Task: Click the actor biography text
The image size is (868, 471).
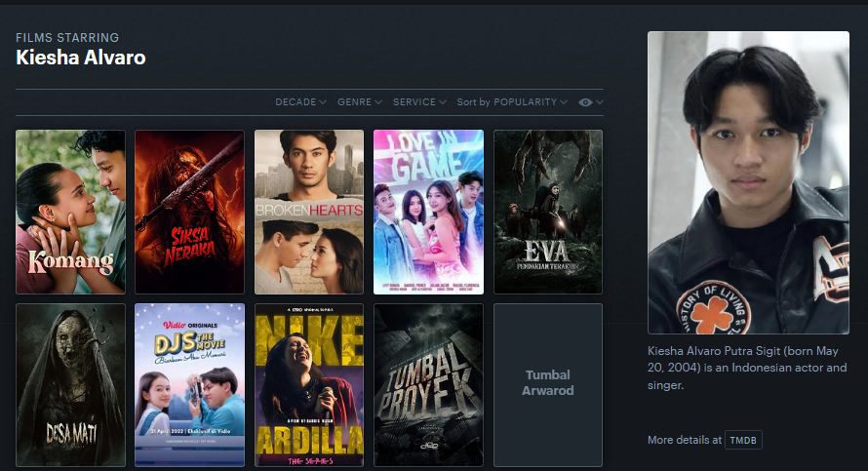Action: point(747,368)
